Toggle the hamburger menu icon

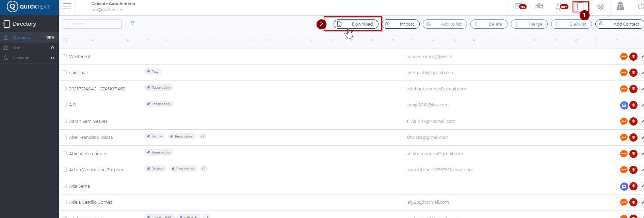67,6
